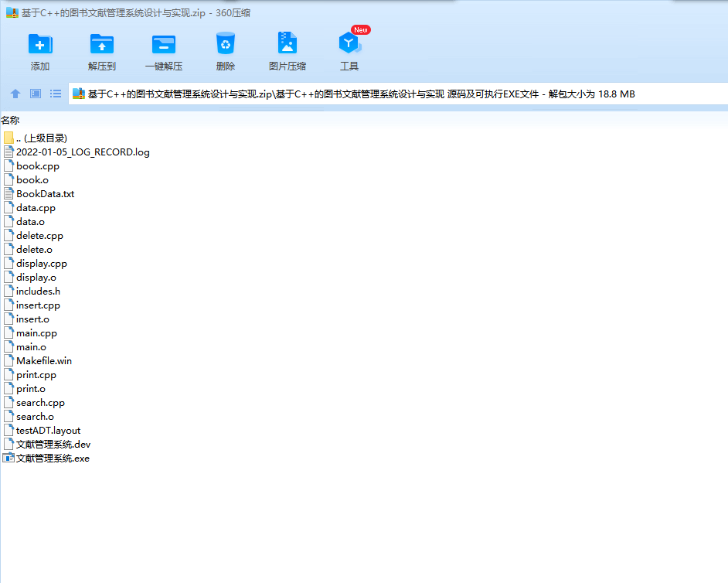Switch to the list view mode button
Screen dimensions: 728x583
(x=56, y=94)
